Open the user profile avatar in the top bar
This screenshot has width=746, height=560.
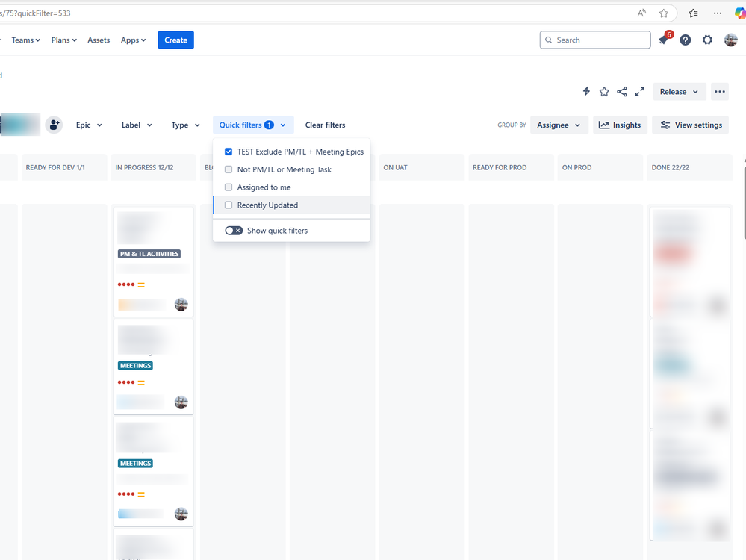coord(731,40)
